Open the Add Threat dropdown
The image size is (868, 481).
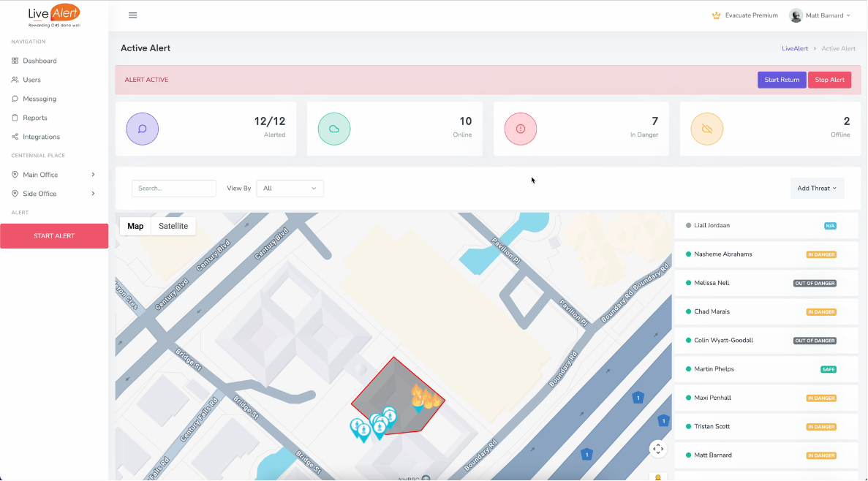coord(817,188)
